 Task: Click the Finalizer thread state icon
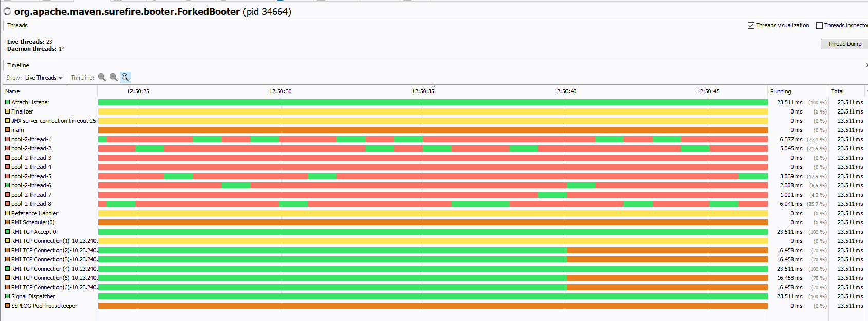8,111
